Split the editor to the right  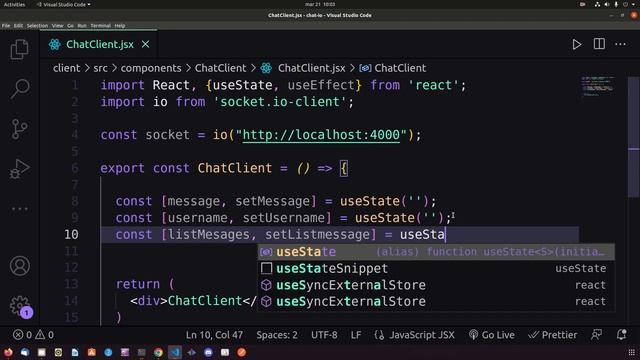(x=599, y=44)
